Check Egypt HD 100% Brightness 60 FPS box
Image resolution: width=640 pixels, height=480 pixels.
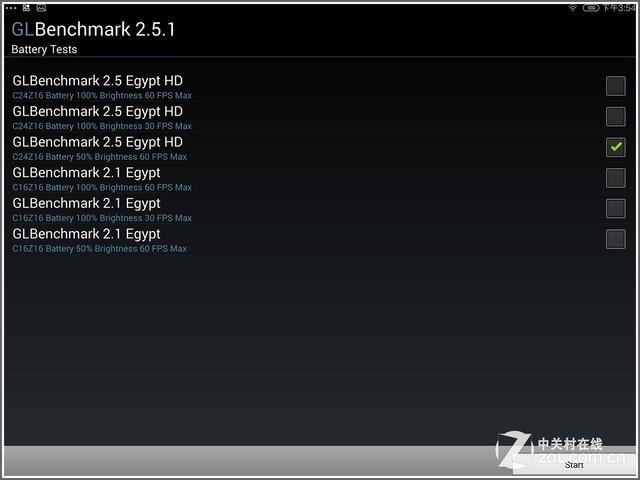pyautogui.click(x=616, y=86)
